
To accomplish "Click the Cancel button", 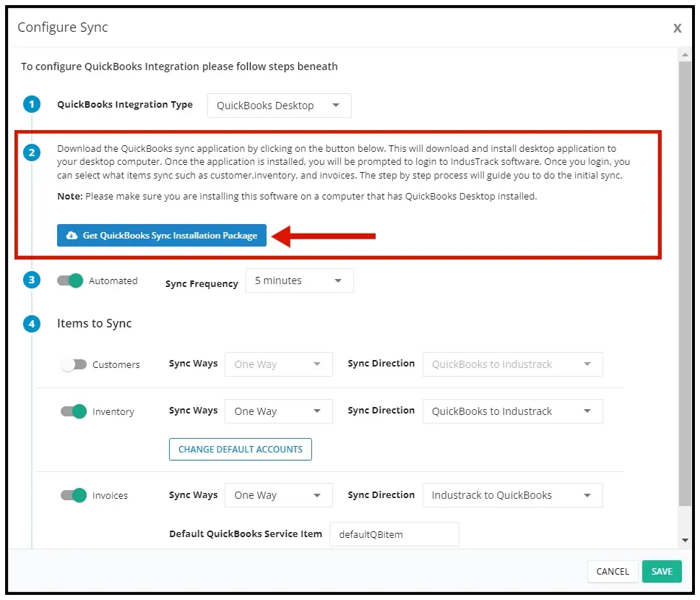I will coord(613,571).
